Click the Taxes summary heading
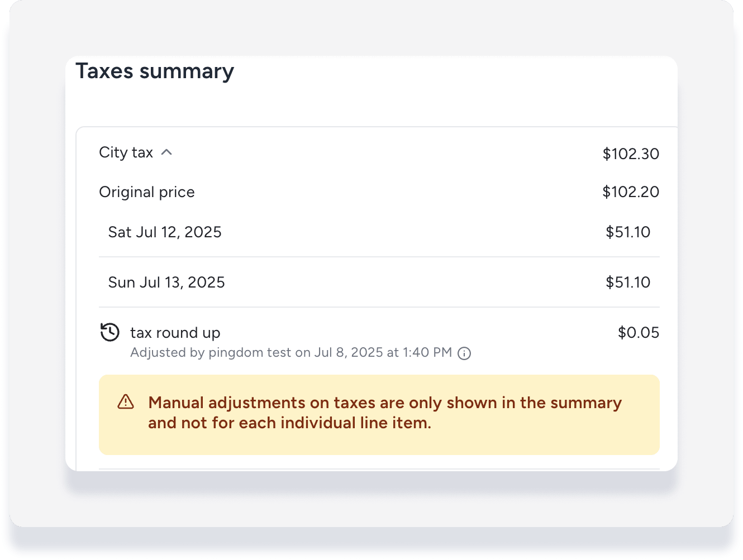Screen dimensions: 743x560 155,71
